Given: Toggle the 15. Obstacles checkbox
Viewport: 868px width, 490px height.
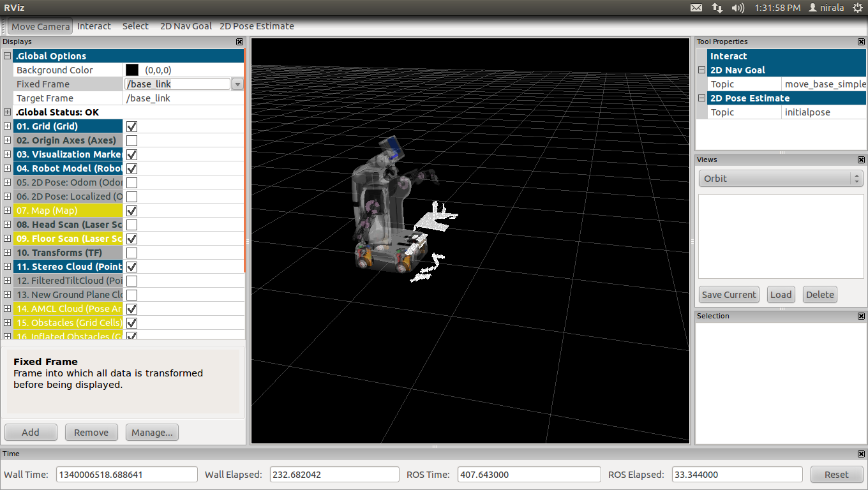Looking at the screenshot, I should [x=131, y=323].
